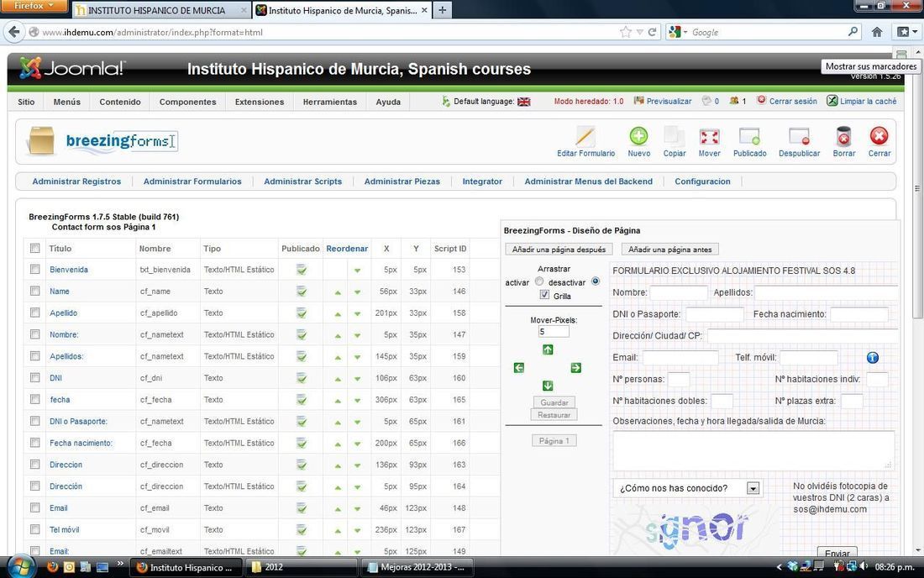Open a new Firefox tab

click(442, 10)
